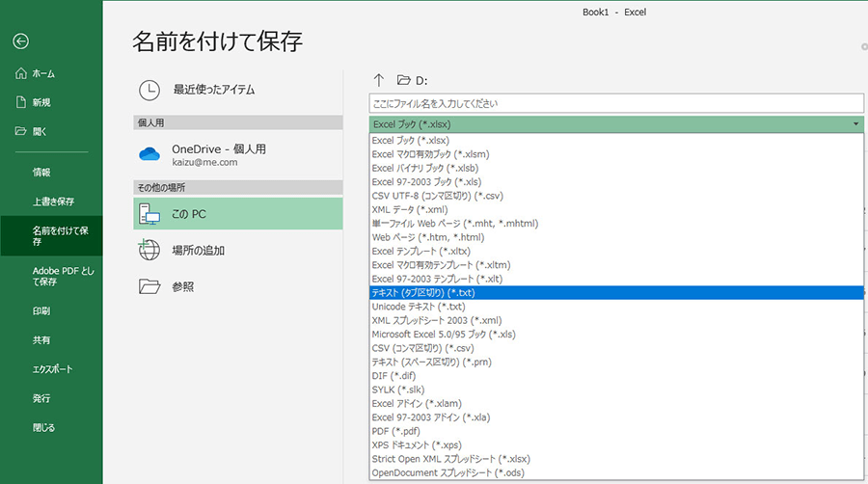The image size is (868, 484).
Task: Choose CSV UTF-8 (コンマ区切り) (*.csv)
Action: [x=616, y=196]
